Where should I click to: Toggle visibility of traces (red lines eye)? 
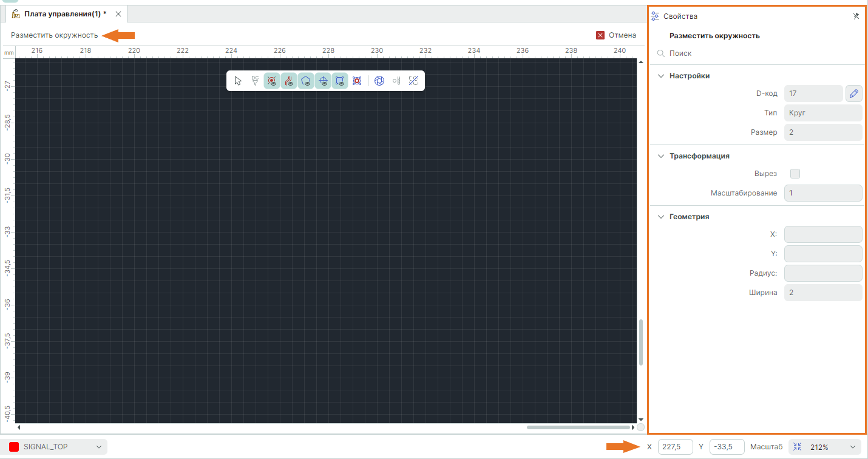coord(289,81)
